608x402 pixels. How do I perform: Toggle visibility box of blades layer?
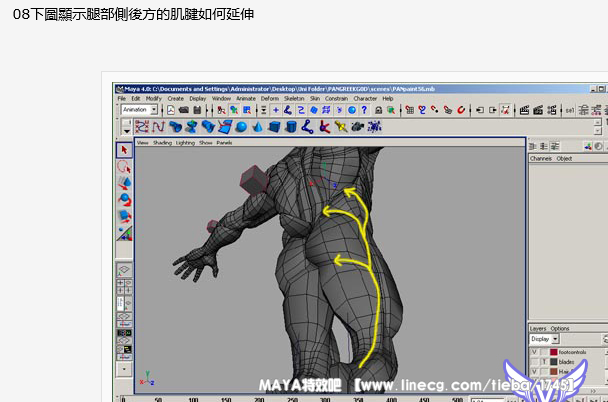(533, 362)
